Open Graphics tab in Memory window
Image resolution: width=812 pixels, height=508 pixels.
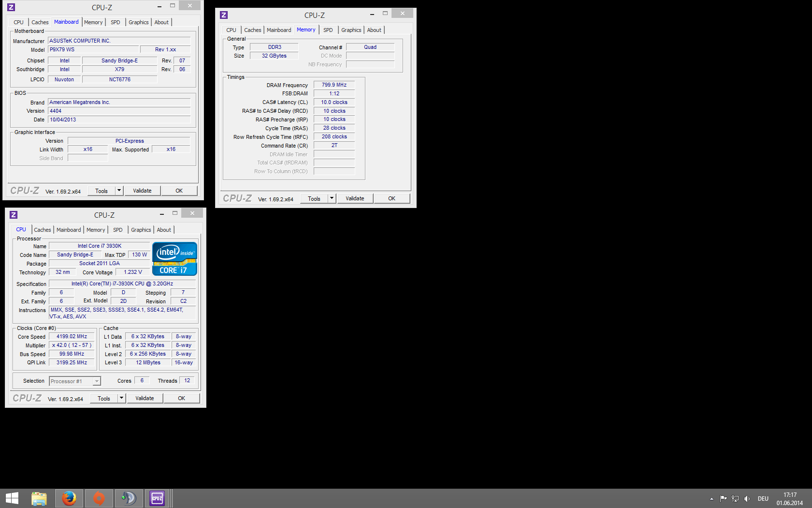point(351,30)
